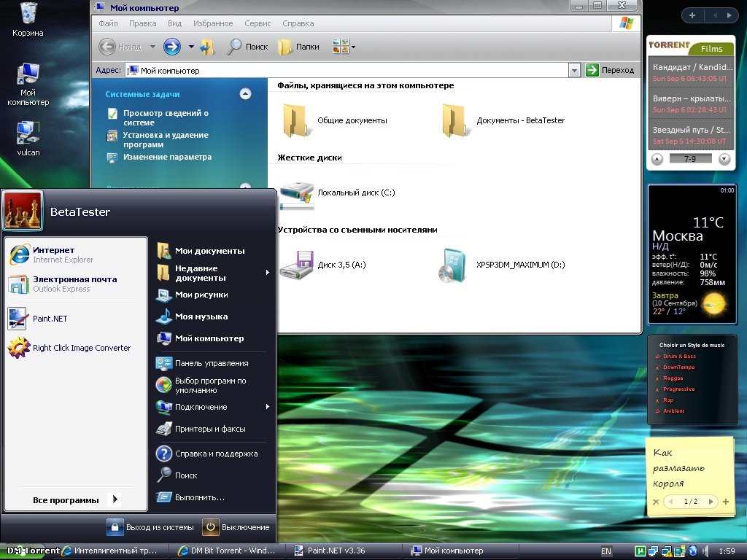Open the vulcan desktop icon
This screenshot has height=560, width=747.
pyautogui.click(x=28, y=139)
